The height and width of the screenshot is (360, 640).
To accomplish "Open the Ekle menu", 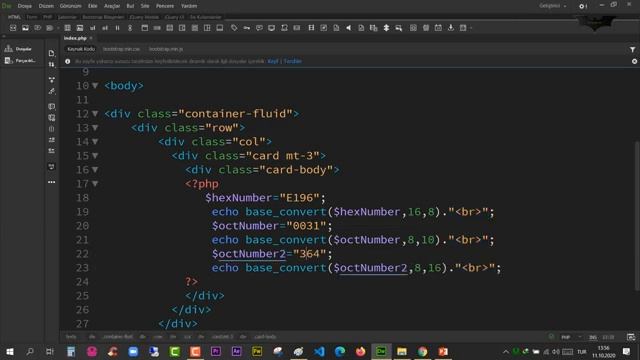I will (93, 6).
